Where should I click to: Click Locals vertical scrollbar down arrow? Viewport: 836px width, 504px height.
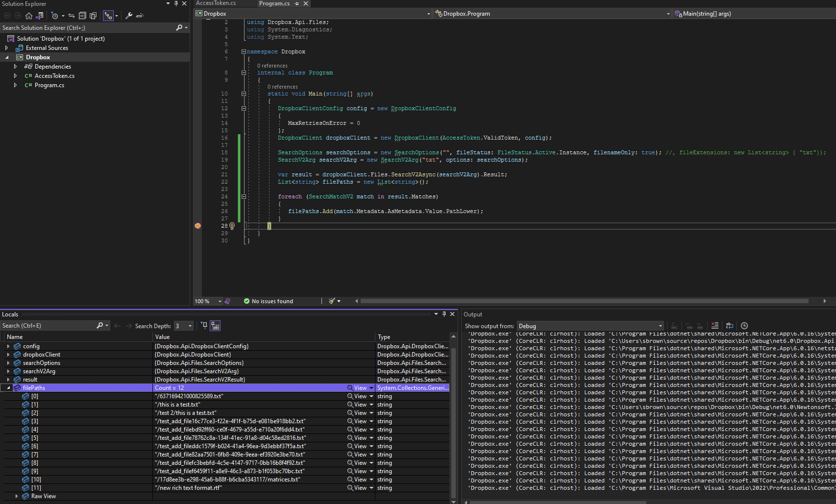tap(453, 502)
